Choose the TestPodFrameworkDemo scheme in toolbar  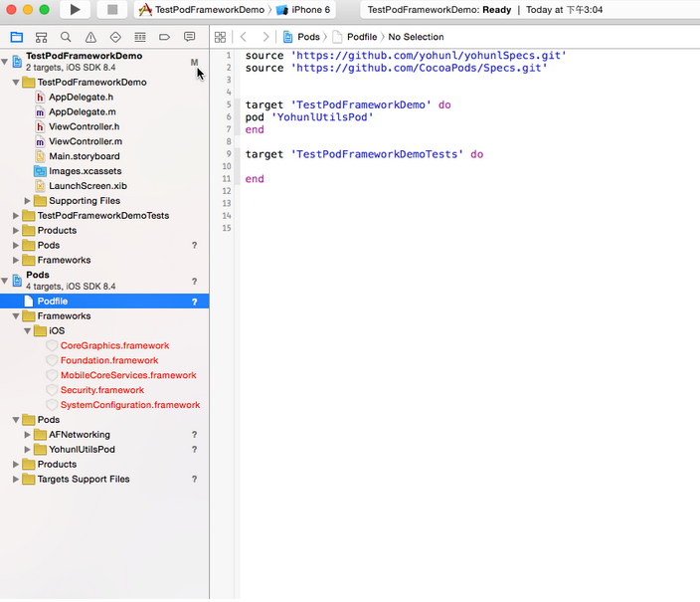[202, 10]
